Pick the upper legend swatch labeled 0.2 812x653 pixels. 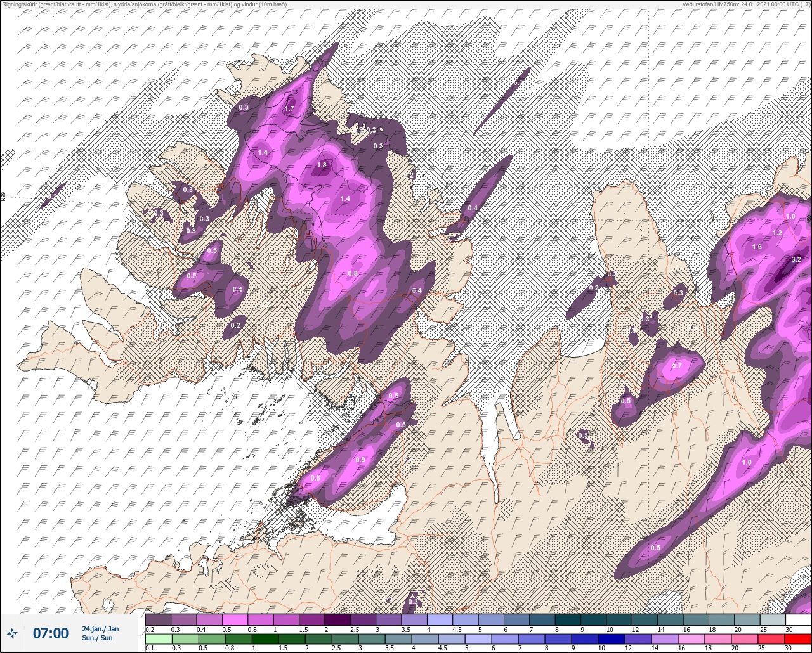tap(158, 619)
